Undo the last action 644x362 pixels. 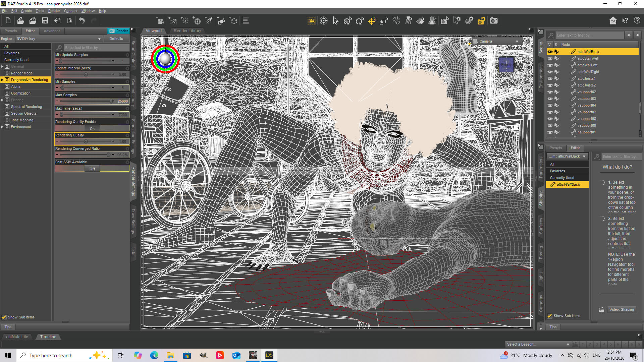point(82,21)
